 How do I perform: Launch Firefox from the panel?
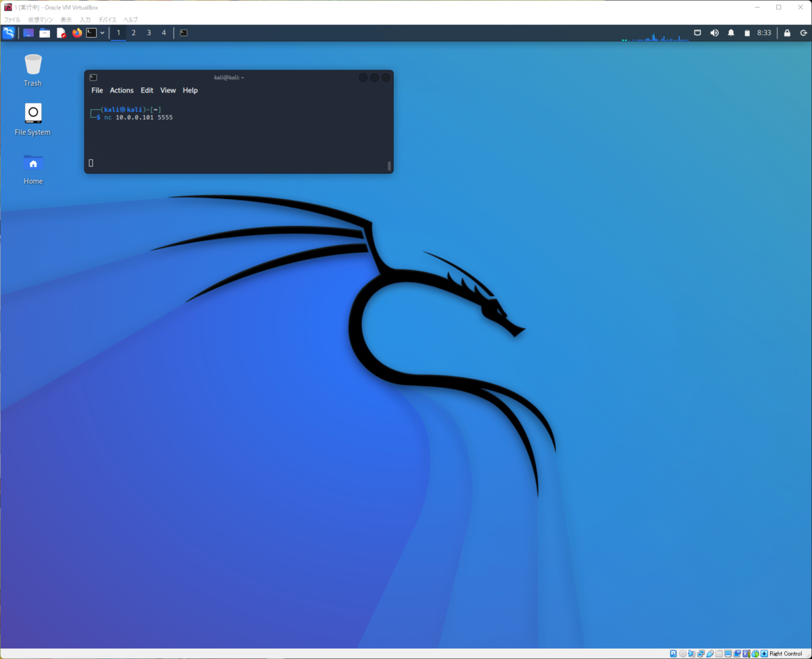76,32
